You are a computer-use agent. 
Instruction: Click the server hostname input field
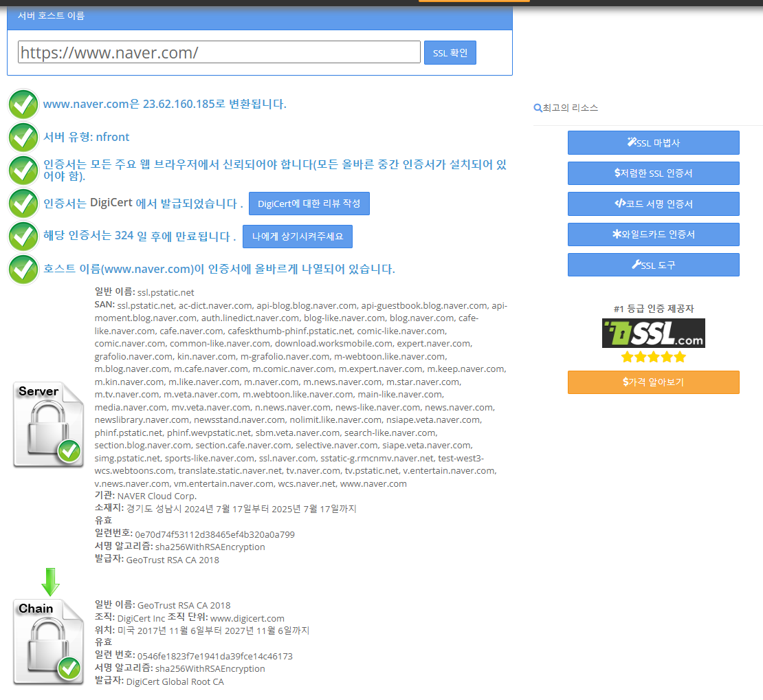[219, 52]
